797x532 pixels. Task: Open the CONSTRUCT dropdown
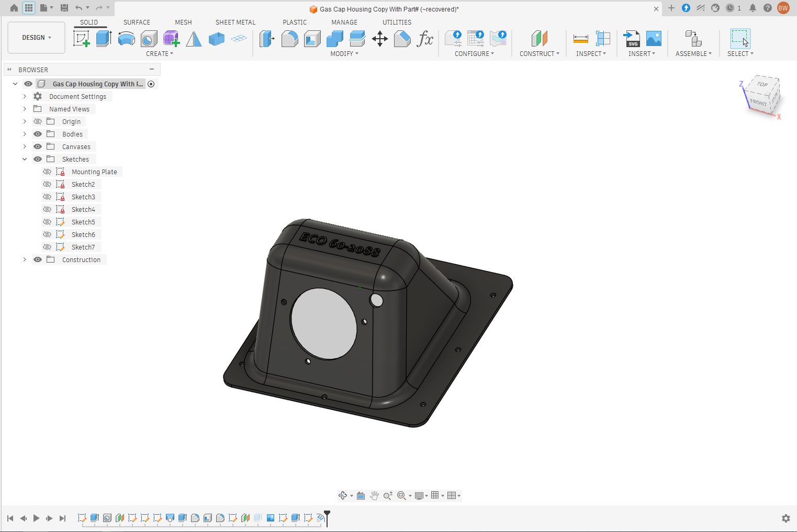(x=540, y=53)
